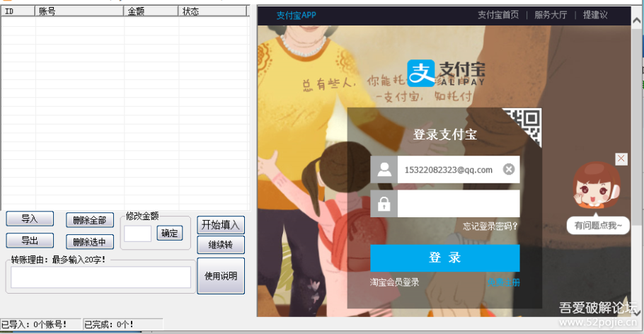Click the lock icon beside password field
The height and width of the screenshot is (334, 644).
(384, 203)
